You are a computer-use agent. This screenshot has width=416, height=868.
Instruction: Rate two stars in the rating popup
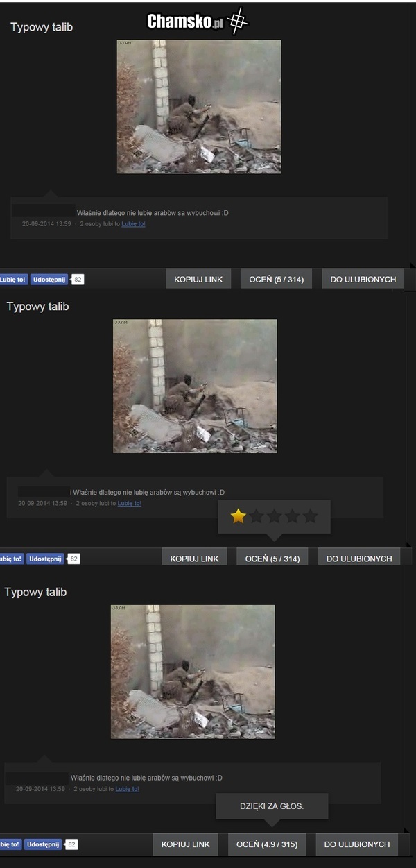[x=257, y=516]
